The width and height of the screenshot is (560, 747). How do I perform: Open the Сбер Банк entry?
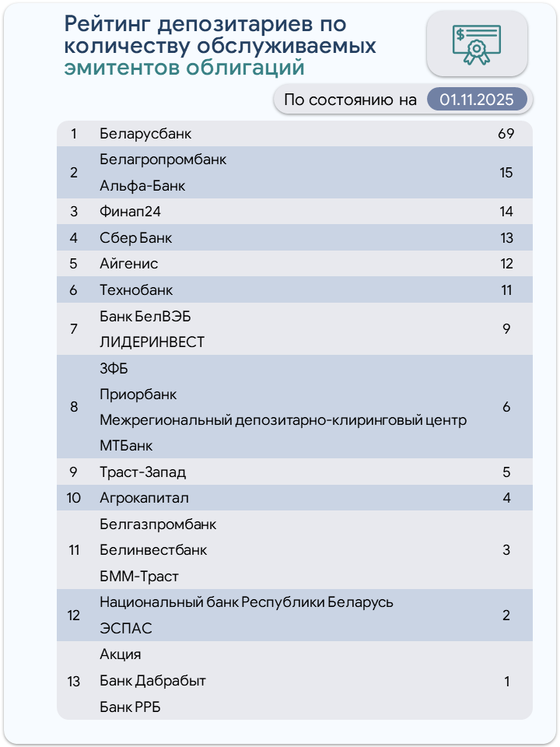pos(136,238)
